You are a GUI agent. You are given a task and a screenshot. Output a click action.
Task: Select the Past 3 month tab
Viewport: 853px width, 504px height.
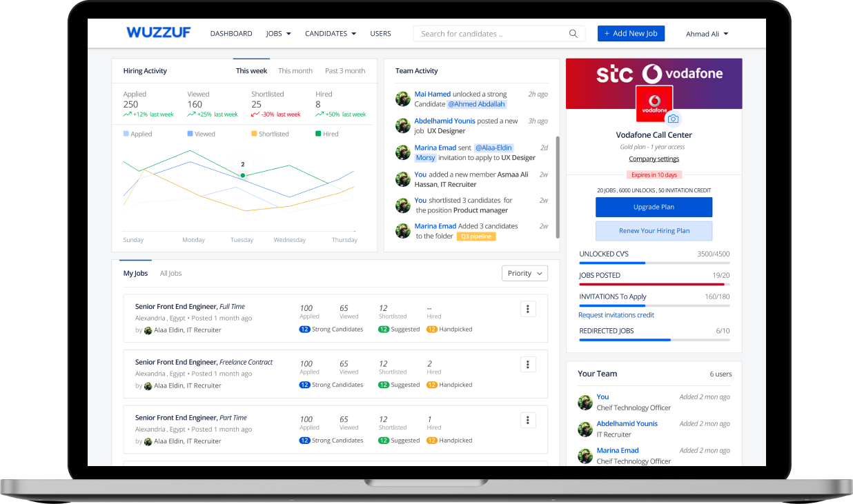click(x=345, y=71)
